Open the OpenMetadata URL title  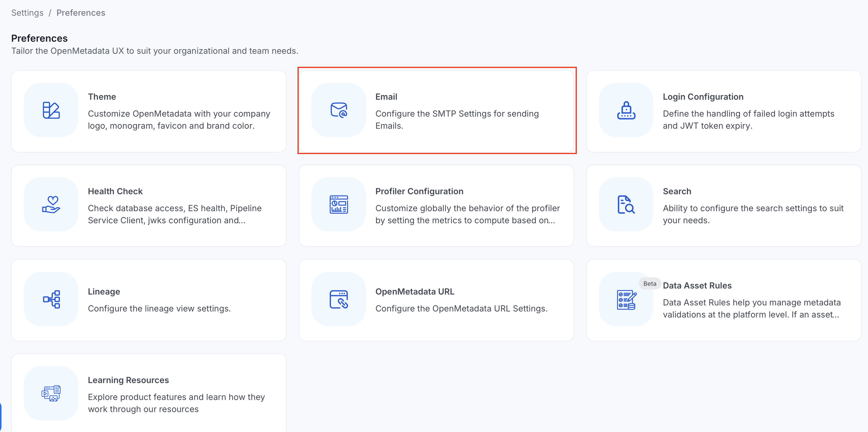coord(415,292)
